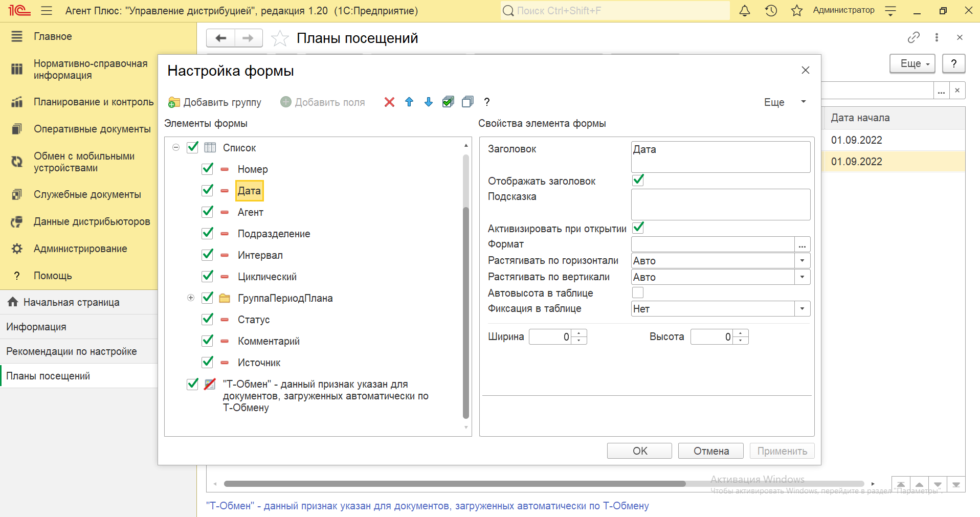The image size is (980, 517).
Task: Navigate back arrow button
Action: pos(220,38)
